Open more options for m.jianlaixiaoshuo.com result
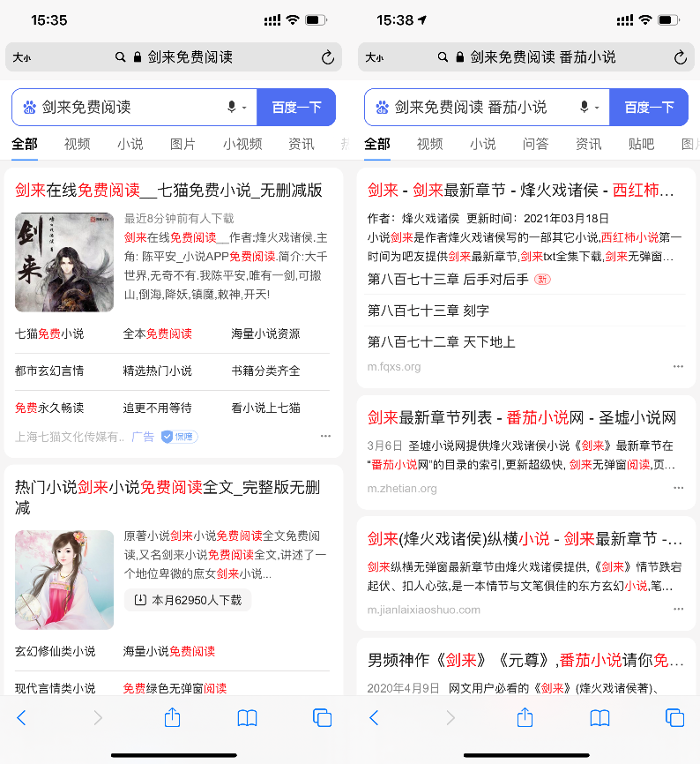 678,609
